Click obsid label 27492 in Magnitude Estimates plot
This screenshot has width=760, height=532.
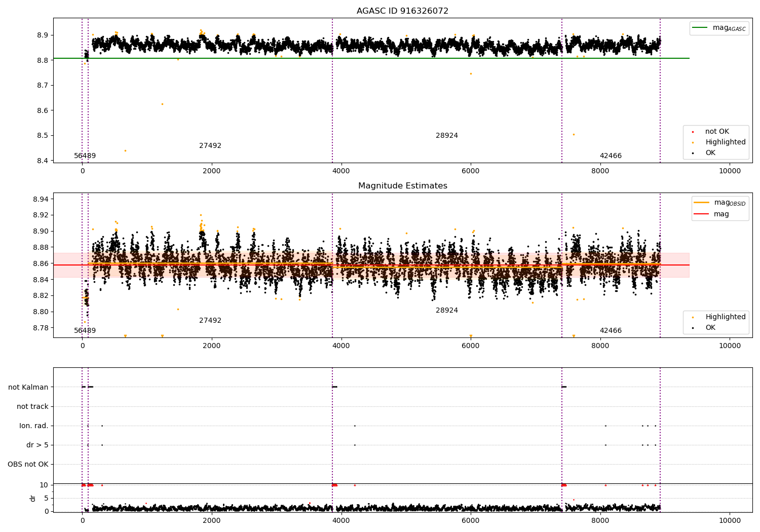210,320
